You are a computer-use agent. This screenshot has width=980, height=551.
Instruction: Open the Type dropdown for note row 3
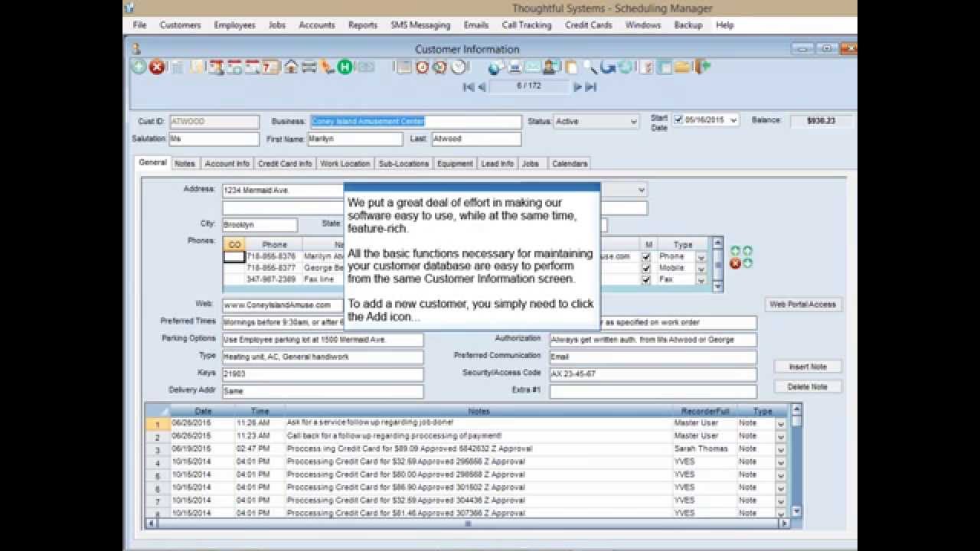click(x=781, y=449)
